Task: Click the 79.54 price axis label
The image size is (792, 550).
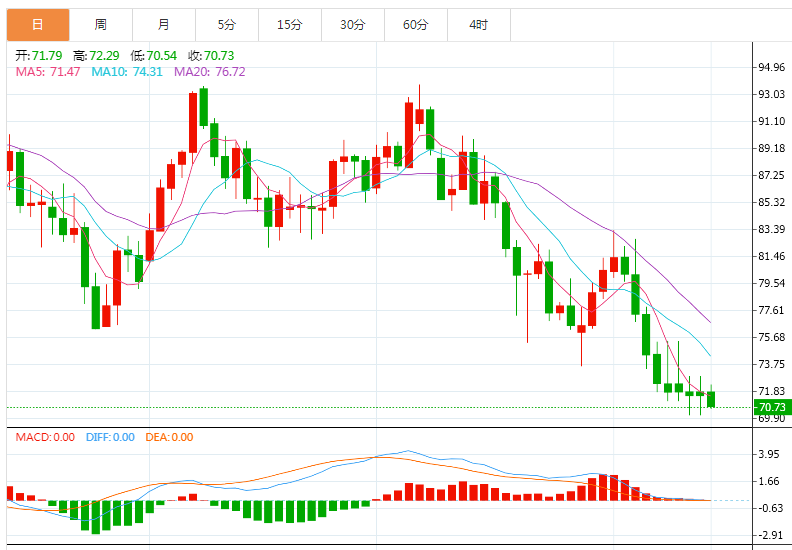Action: pos(772,283)
